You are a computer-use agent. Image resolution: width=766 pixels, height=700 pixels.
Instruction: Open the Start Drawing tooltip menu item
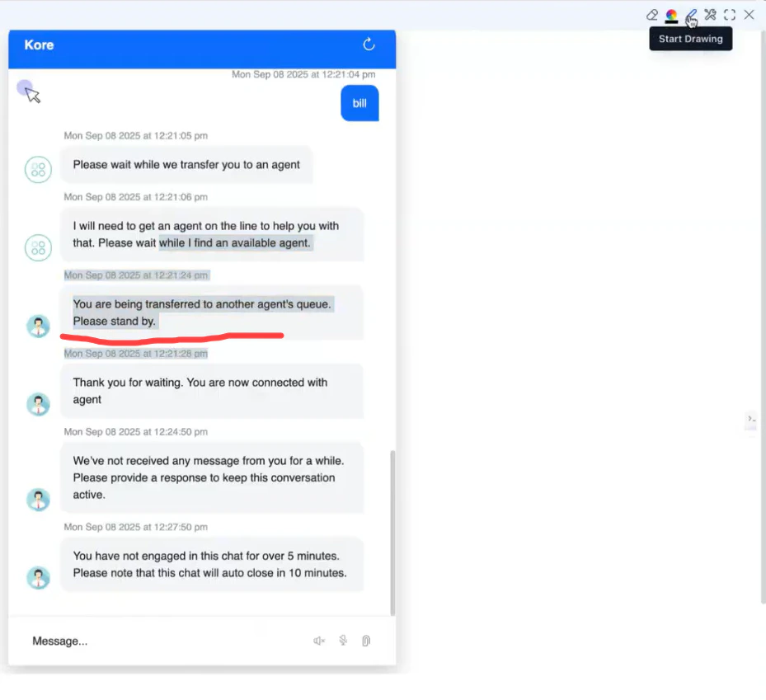coord(690,38)
